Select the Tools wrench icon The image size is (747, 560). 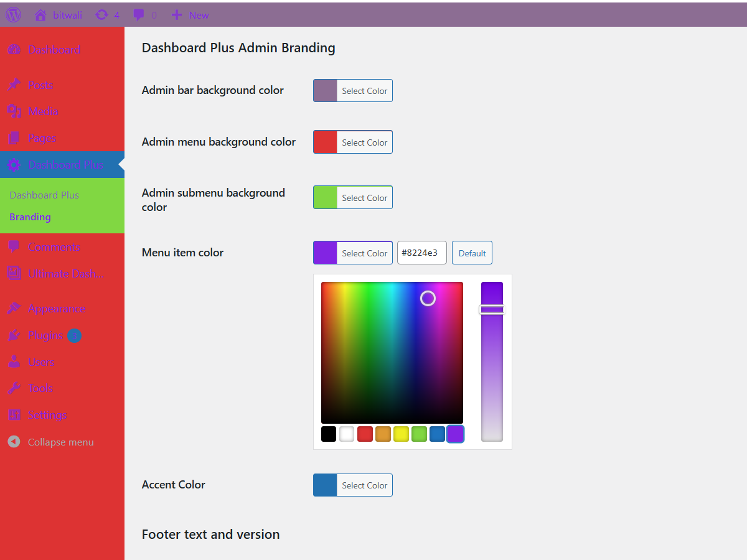[14, 388]
